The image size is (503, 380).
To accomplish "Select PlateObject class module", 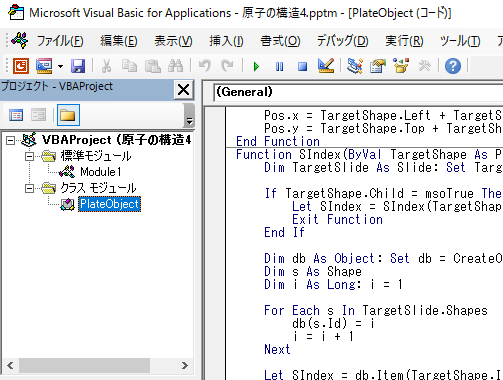I will (x=109, y=204).
